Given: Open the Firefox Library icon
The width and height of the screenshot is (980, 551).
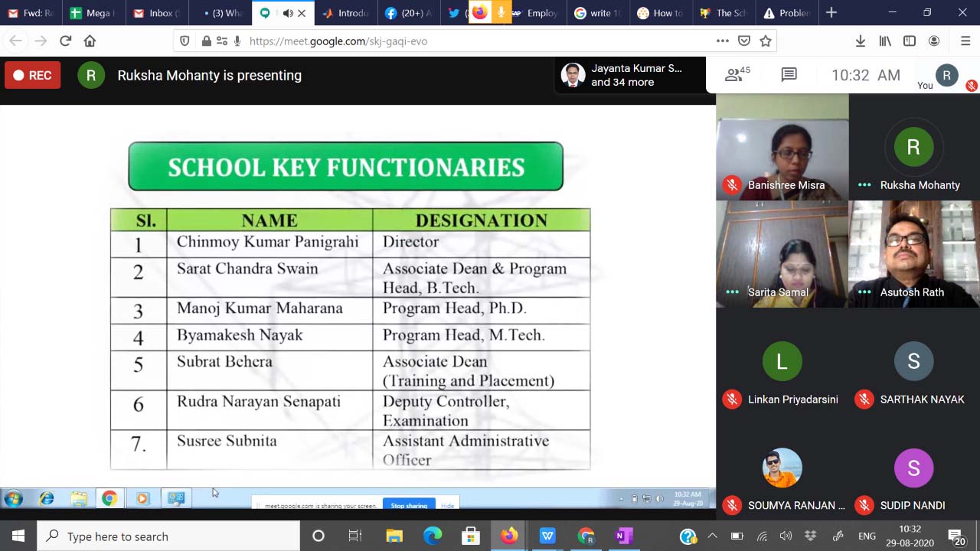Looking at the screenshot, I should (885, 41).
